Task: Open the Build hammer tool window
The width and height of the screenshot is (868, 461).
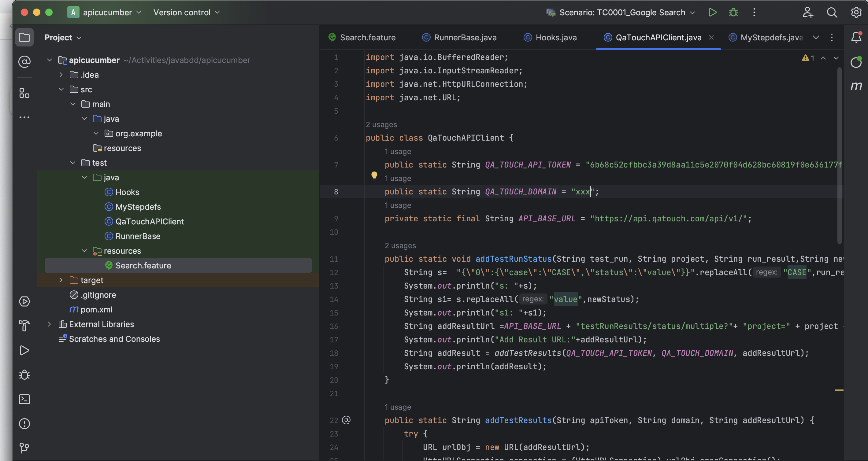Action: coord(24,326)
